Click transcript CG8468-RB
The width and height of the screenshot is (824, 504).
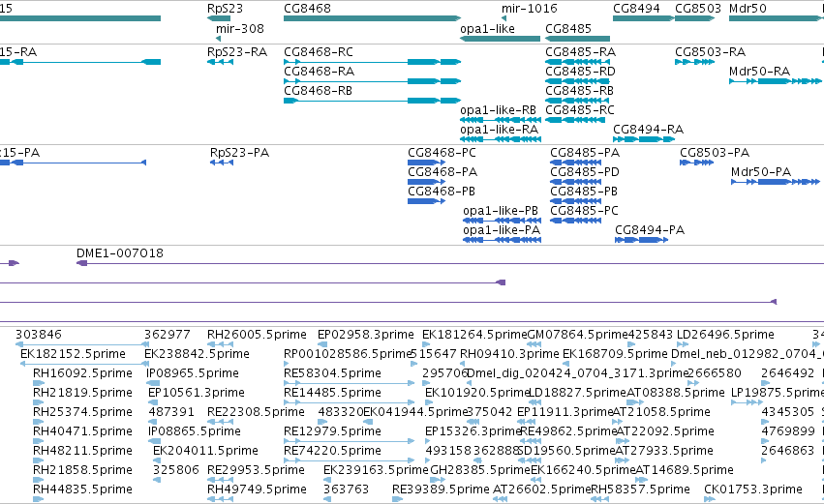(318, 91)
